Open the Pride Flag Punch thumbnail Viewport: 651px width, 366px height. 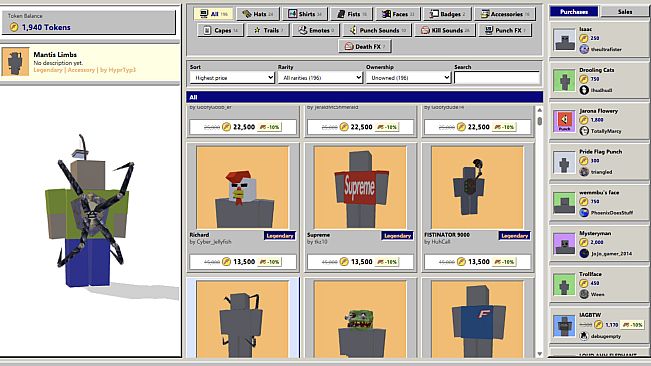pyautogui.click(x=565, y=162)
